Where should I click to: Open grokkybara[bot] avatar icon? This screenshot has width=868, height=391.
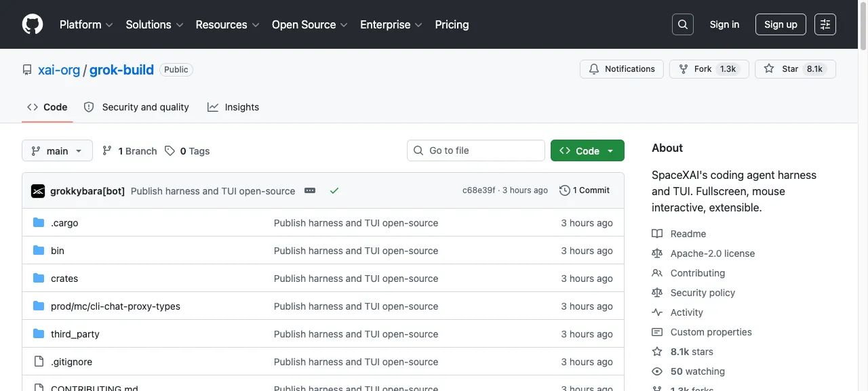click(38, 191)
